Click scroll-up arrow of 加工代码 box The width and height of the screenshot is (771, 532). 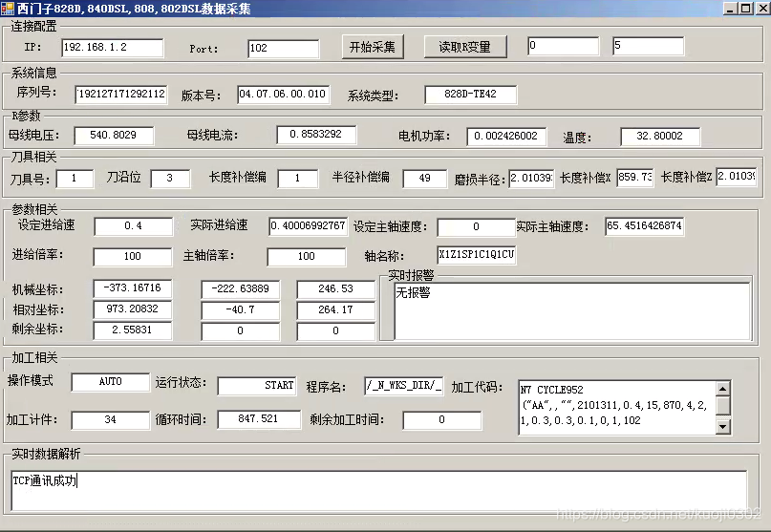pyautogui.click(x=723, y=389)
